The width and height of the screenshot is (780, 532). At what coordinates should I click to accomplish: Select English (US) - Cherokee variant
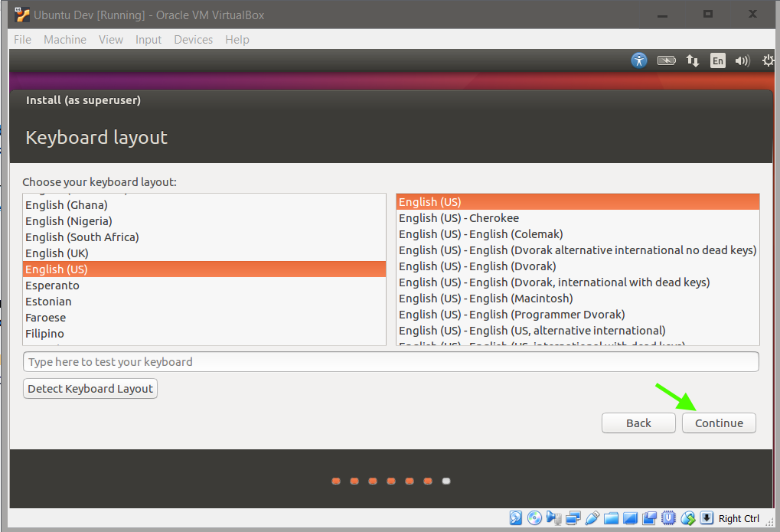578,218
